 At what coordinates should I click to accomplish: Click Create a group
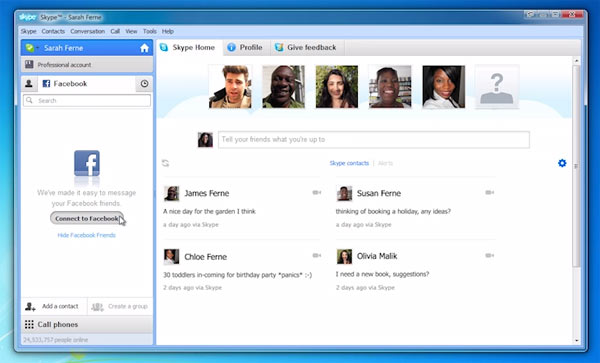tap(120, 306)
